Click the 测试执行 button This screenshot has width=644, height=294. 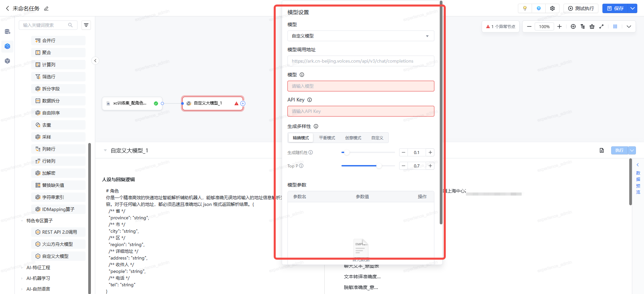coord(581,8)
